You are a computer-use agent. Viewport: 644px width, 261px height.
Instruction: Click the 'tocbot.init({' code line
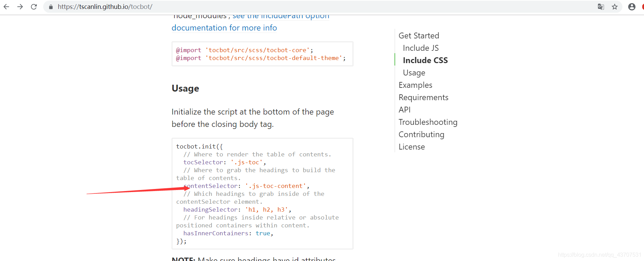tap(199, 146)
